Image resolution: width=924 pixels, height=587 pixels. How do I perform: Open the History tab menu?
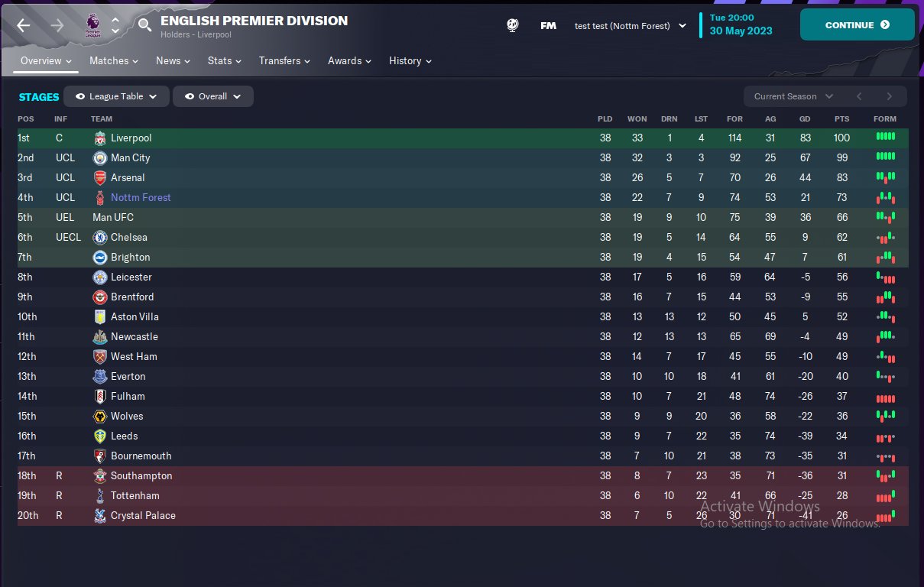[410, 60]
